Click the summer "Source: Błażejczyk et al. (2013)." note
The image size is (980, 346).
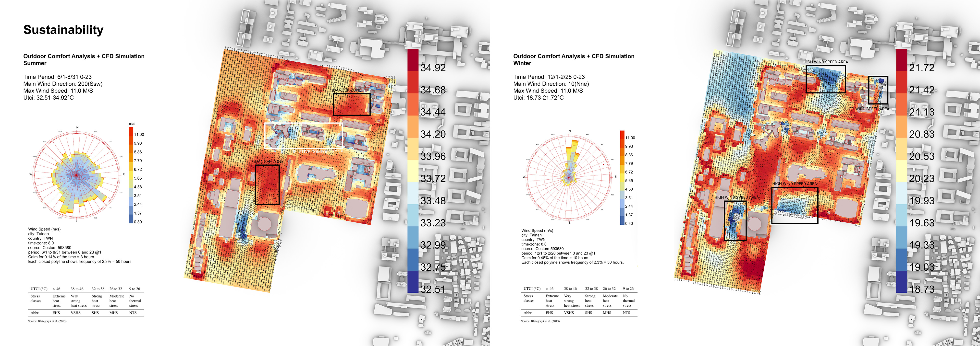click(48, 321)
